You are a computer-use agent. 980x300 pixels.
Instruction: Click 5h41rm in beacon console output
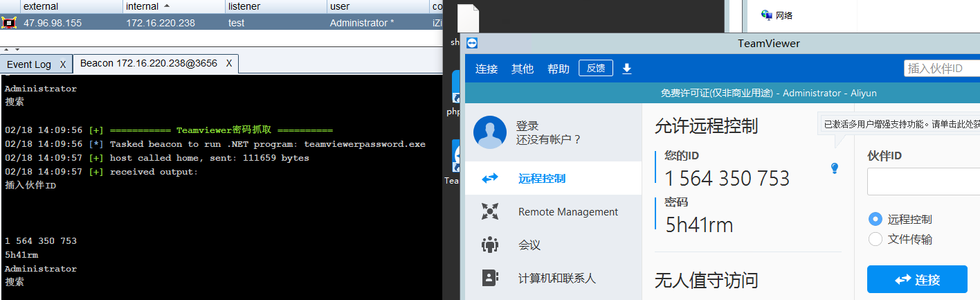[x=21, y=255]
